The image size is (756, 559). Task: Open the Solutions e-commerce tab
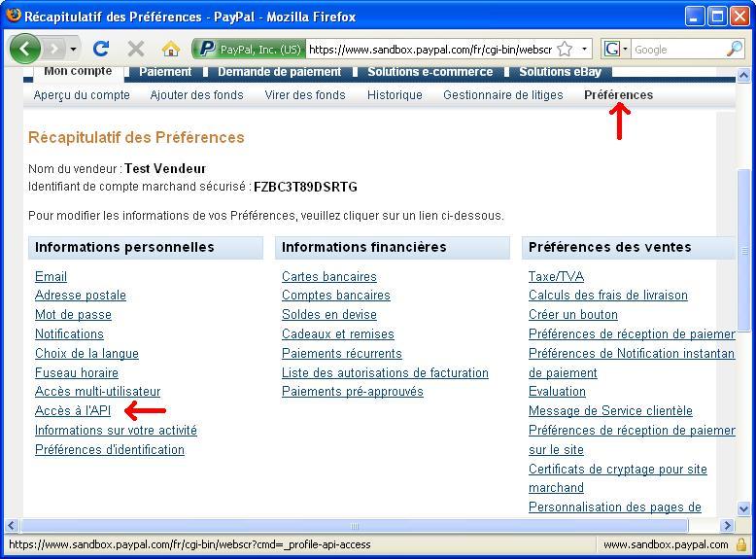(x=430, y=72)
